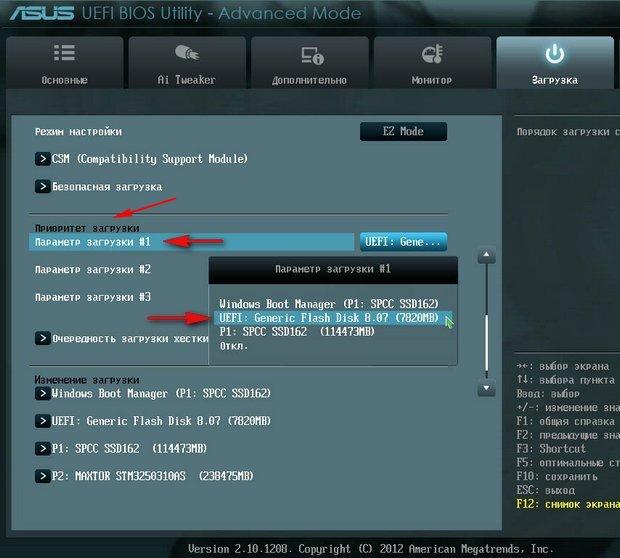Click the Ai Tweaker rocket icon

click(x=187, y=53)
